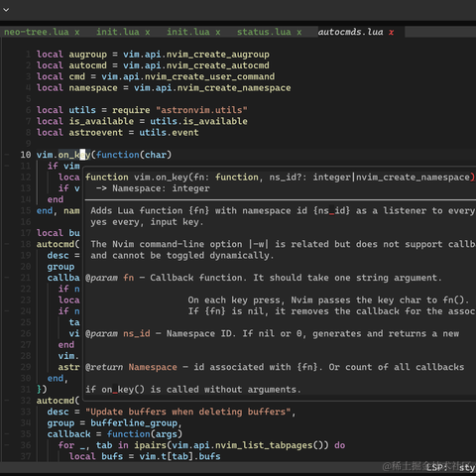Click bufferline_group on line 34
This screenshot has height=476, width=476.
click(x=134, y=423)
